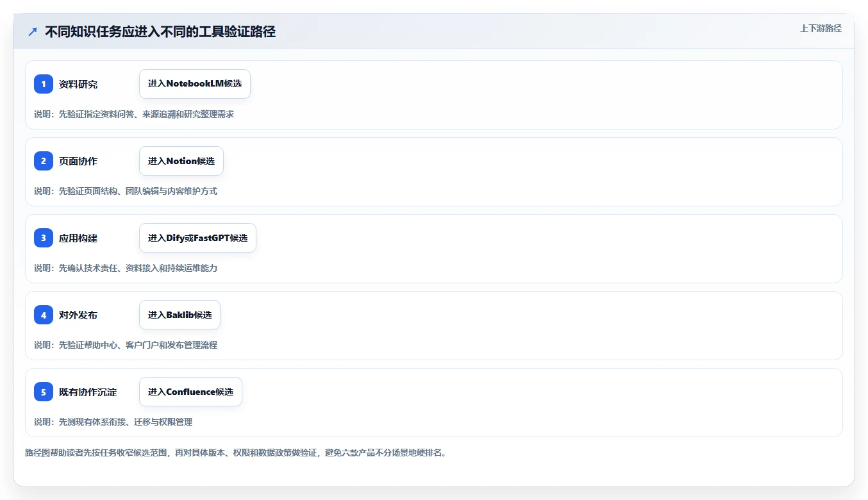
Task: Click description 先验证页面结构、团队编辑与内容维护方式
Action: [x=138, y=191]
